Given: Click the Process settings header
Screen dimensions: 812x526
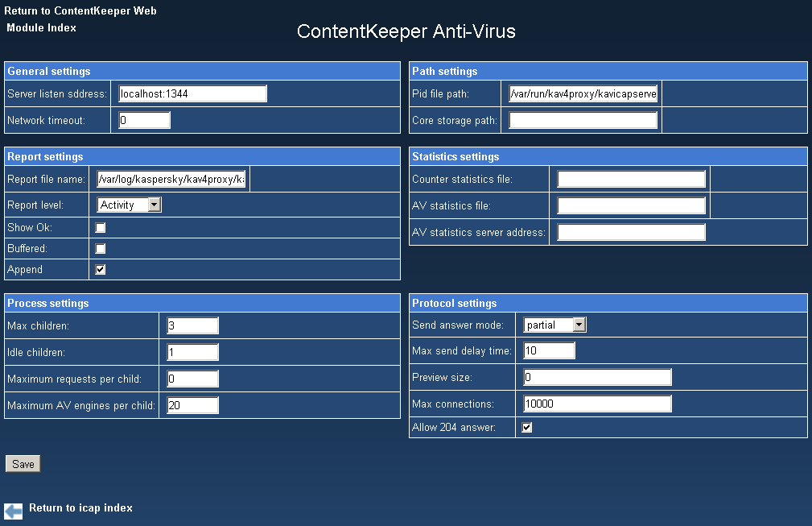Looking at the screenshot, I should pos(203,303).
